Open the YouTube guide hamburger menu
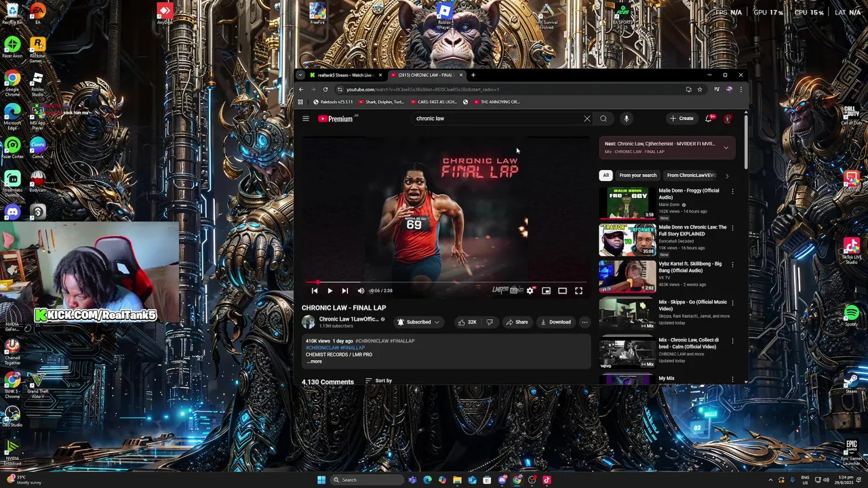The width and height of the screenshot is (868, 488). point(306,119)
